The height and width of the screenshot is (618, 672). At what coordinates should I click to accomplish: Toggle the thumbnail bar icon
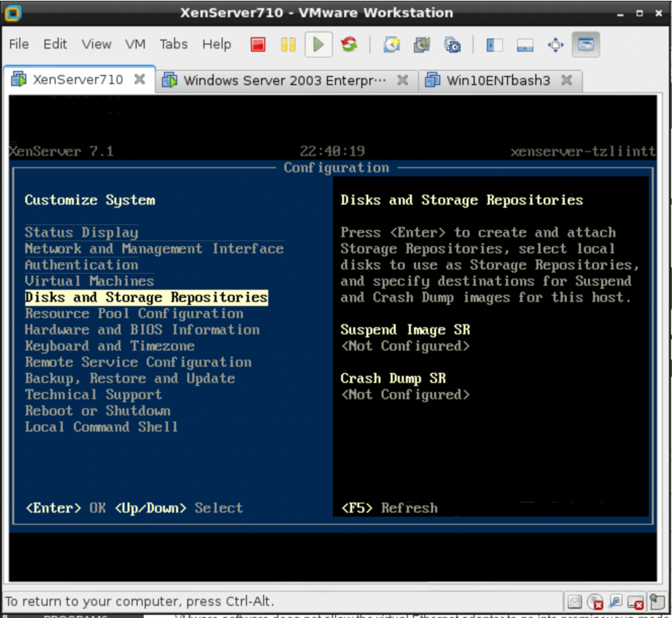click(525, 45)
